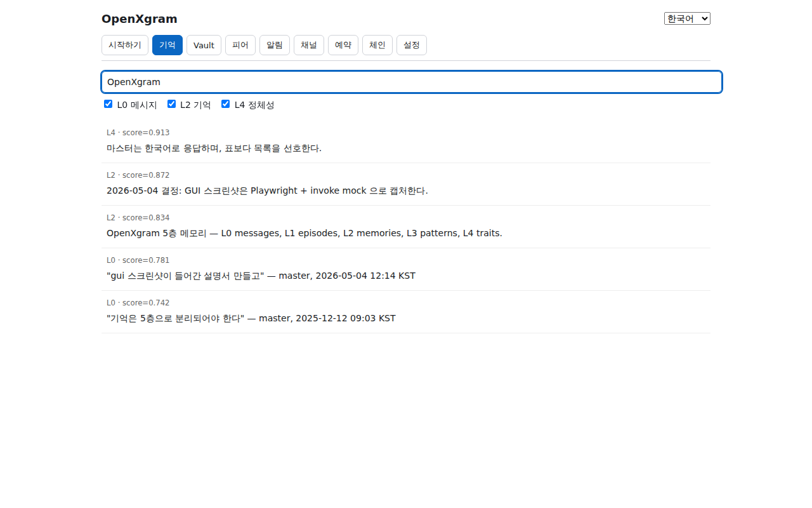Image resolution: width=812 pixels, height=508 pixels.
Task: Open the 피어 tab
Action: (x=240, y=45)
